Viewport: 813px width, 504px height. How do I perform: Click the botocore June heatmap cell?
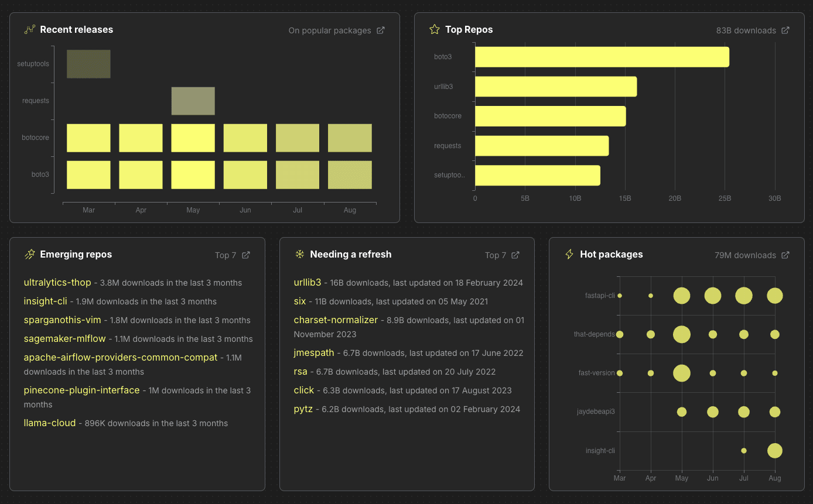coord(245,138)
